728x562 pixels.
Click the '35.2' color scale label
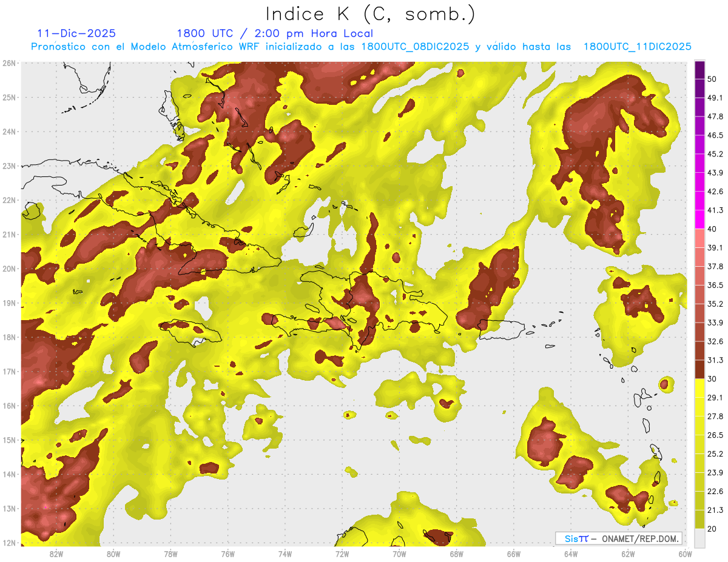715,304
